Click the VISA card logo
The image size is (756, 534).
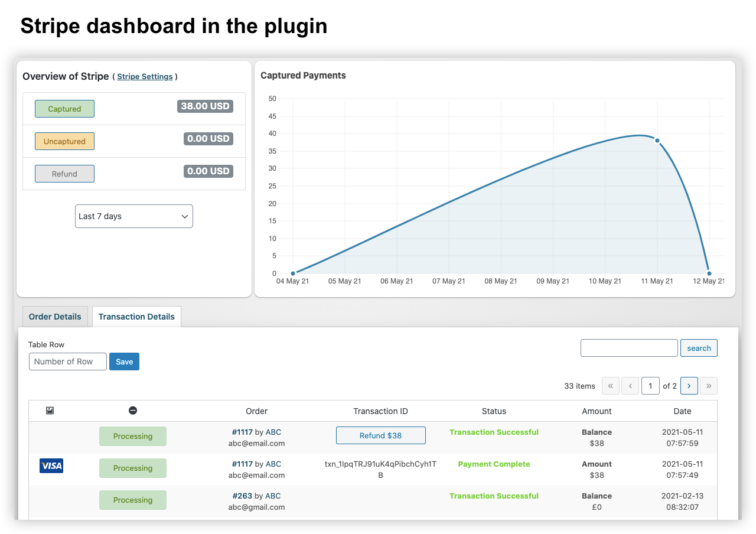[x=51, y=466]
